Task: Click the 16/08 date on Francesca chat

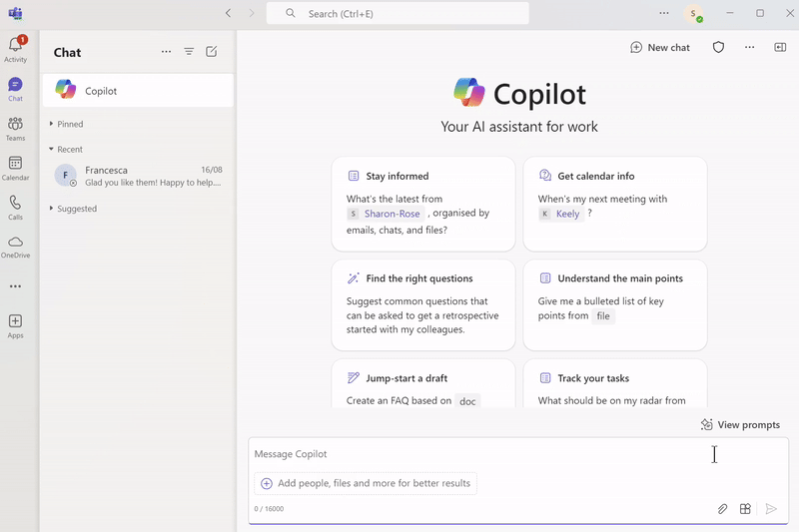Action: (212, 170)
